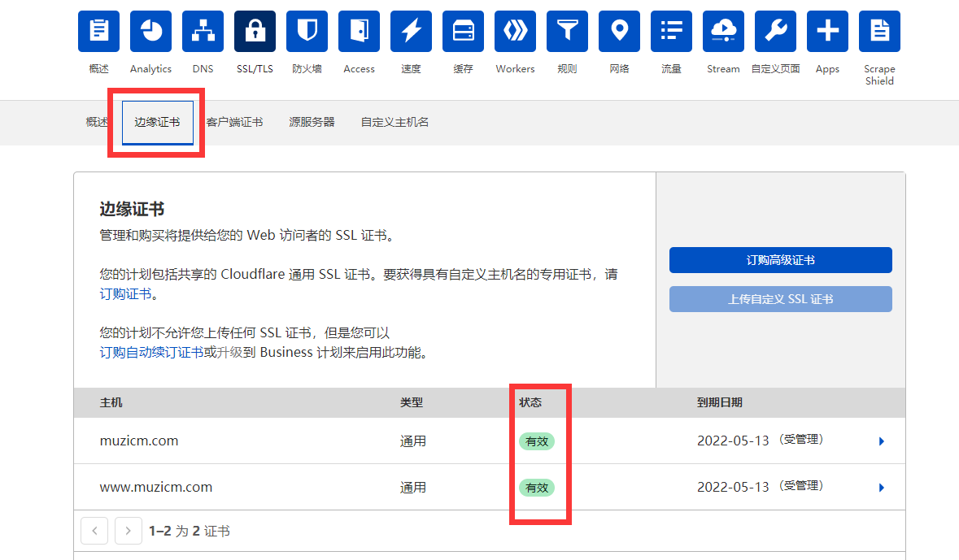Expand the www.muzicm.com certificate row arrow
This screenshot has height=560, width=959.
pyautogui.click(x=882, y=488)
